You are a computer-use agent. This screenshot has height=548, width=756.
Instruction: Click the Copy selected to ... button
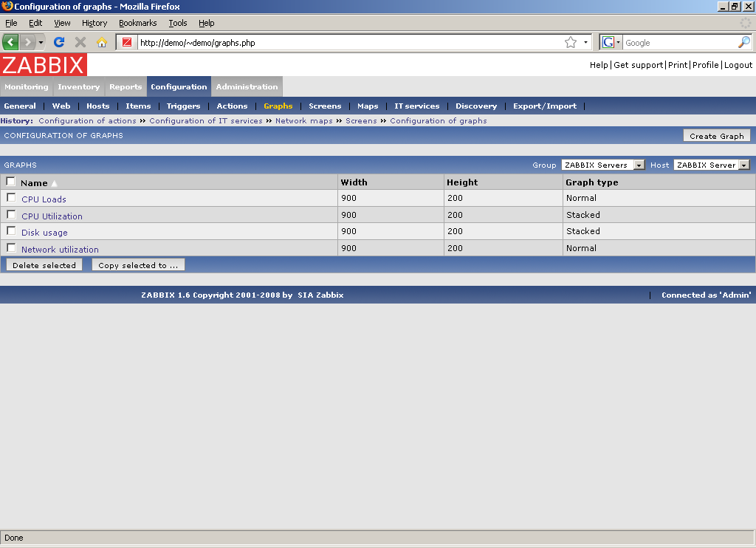click(138, 265)
